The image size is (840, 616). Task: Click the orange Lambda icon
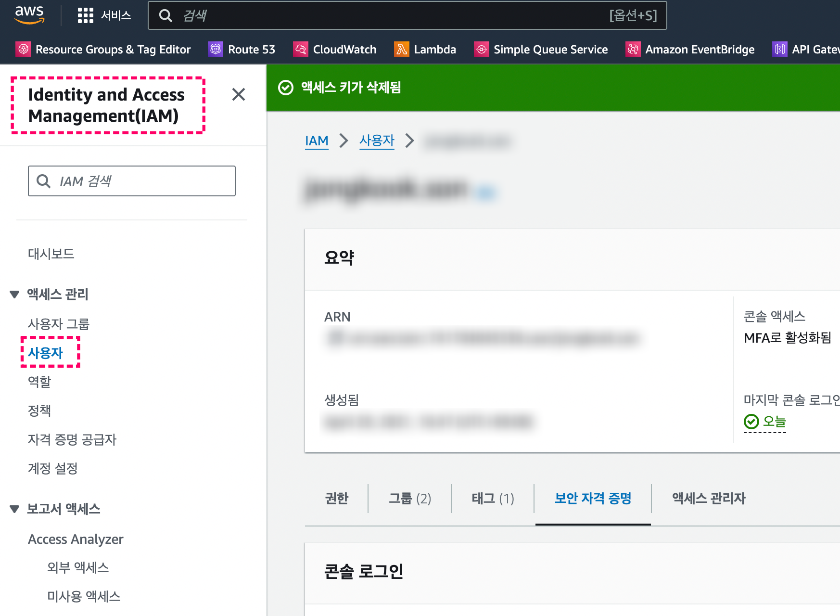pos(402,49)
